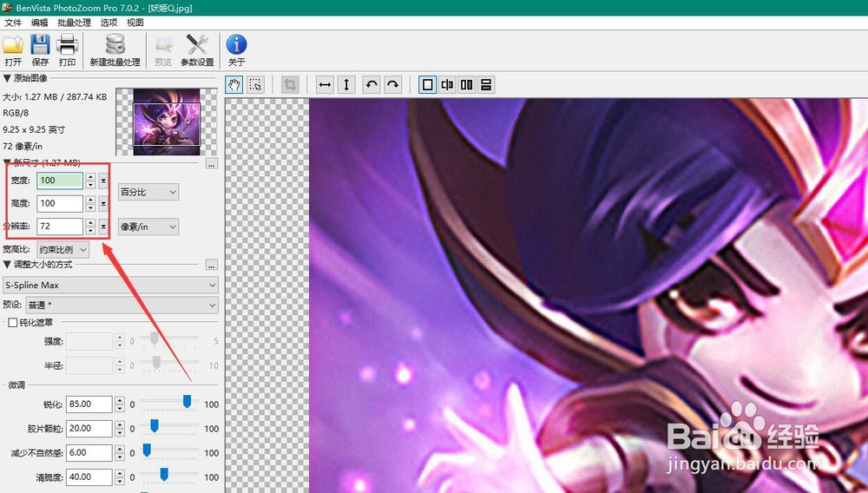868x493 pixels.
Task: Click the 清脆度 spinner arrows
Action: point(120,477)
